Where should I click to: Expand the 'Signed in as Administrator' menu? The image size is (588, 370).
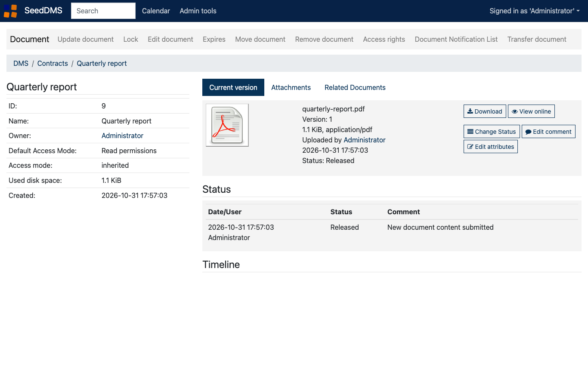tap(535, 11)
